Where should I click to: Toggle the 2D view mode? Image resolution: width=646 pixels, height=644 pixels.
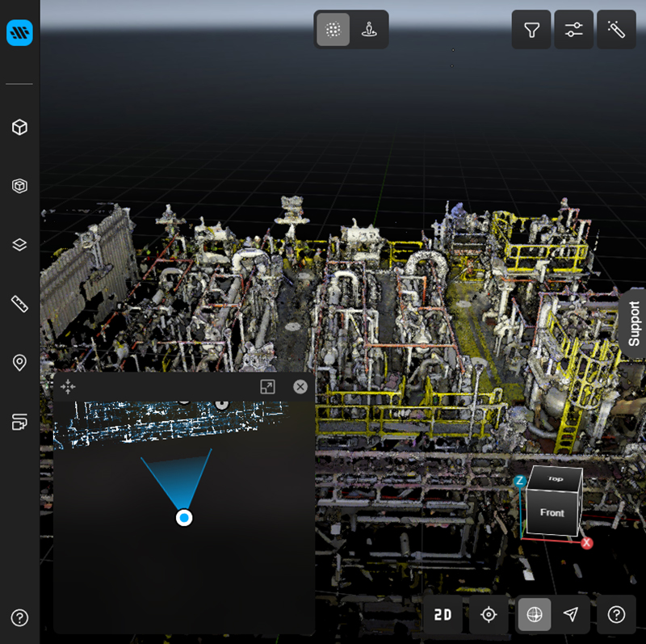click(443, 614)
